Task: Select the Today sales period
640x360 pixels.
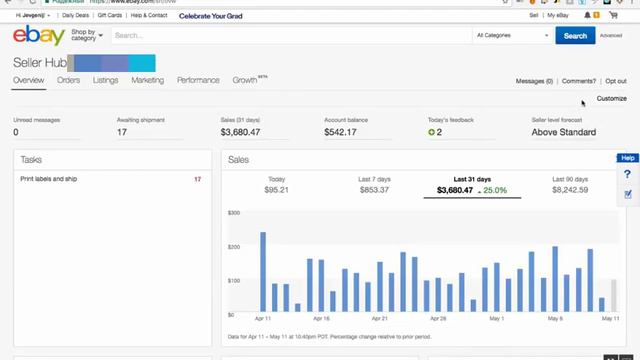Action: tap(276, 185)
